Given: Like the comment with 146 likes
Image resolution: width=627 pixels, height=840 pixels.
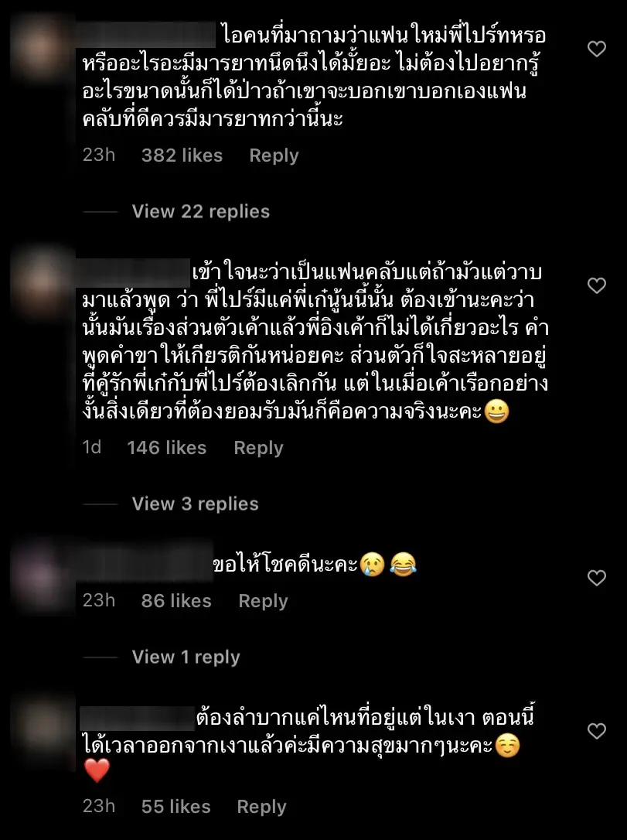Looking at the screenshot, I should tap(597, 285).
